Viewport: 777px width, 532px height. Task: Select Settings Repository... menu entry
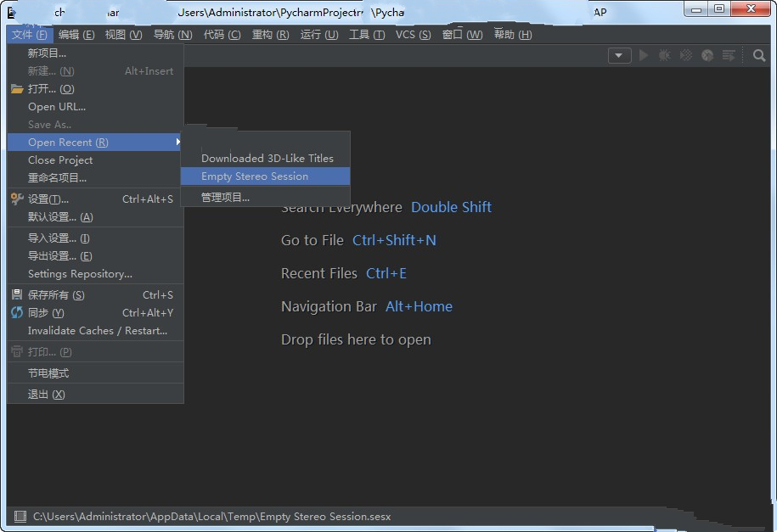[x=96, y=274]
